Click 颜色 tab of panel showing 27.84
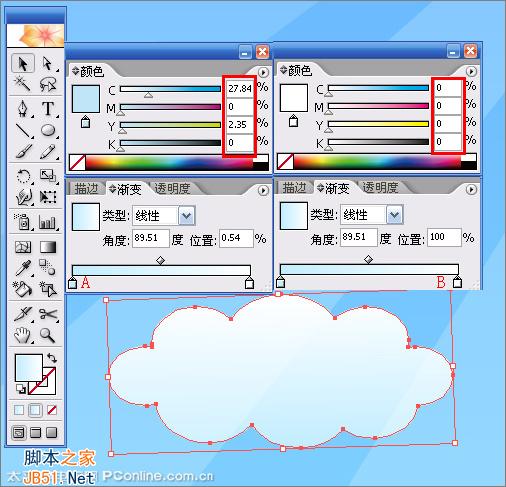This screenshot has height=487, width=506. tap(88, 71)
